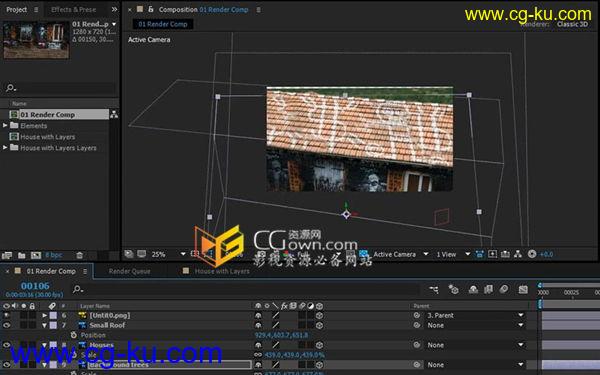
Task: Show hidden panel tabs with double chevron
Action: [x=114, y=9]
